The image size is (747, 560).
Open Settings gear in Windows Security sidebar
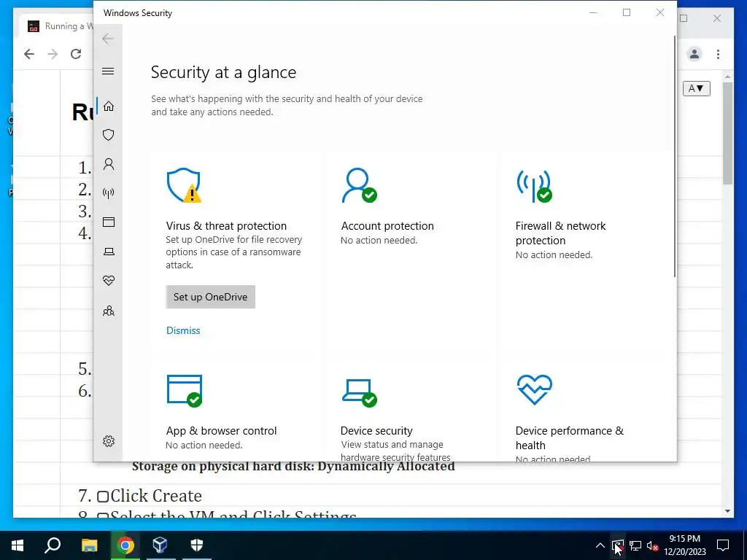pos(109,441)
